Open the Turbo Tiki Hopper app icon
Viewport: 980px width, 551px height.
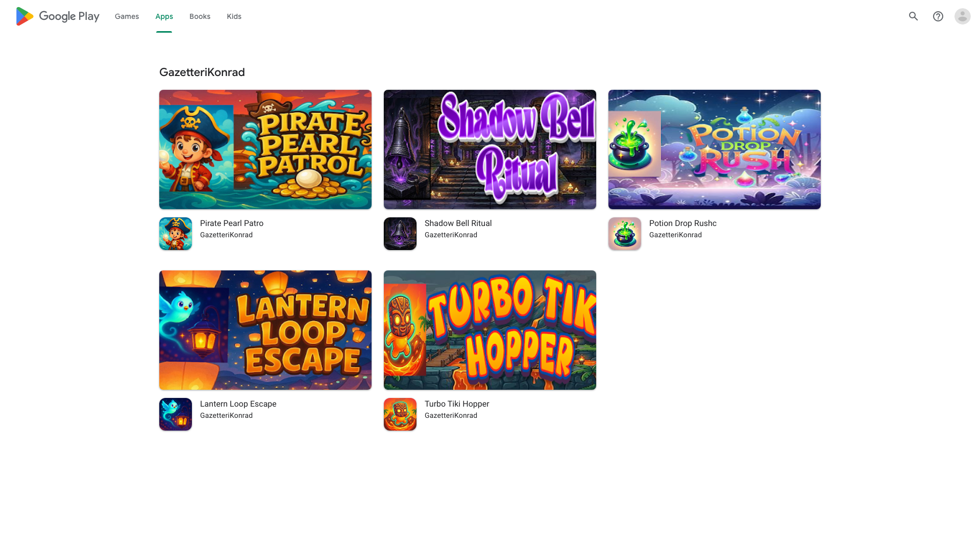(x=400, y=414)
